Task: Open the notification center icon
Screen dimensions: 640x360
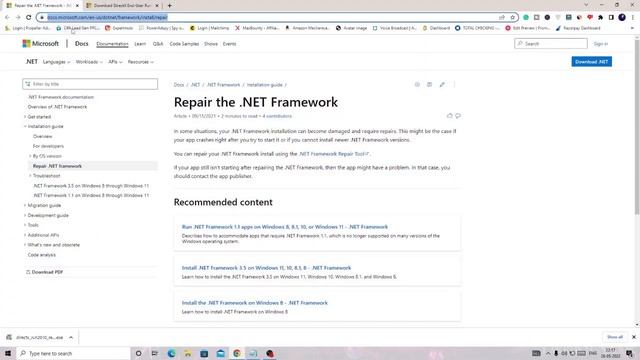Action: click(x=629, y=353)
